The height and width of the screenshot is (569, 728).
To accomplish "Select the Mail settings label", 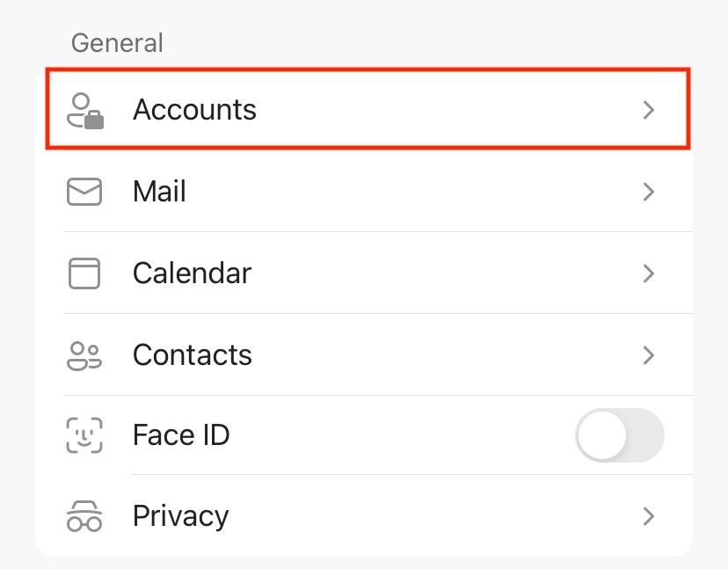I will (159, 192).
